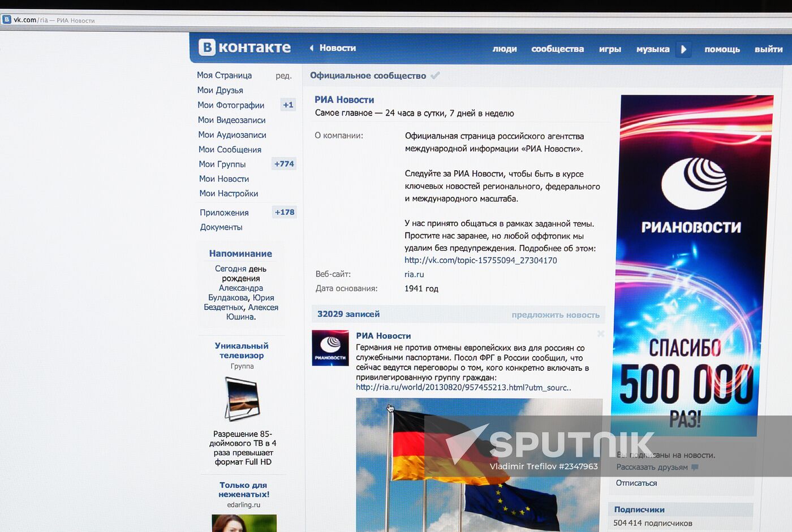The width and height of the screenshot is (792, 532).
Task: Click the Уникальный телевизор ad image
Action: click(243, 400)
